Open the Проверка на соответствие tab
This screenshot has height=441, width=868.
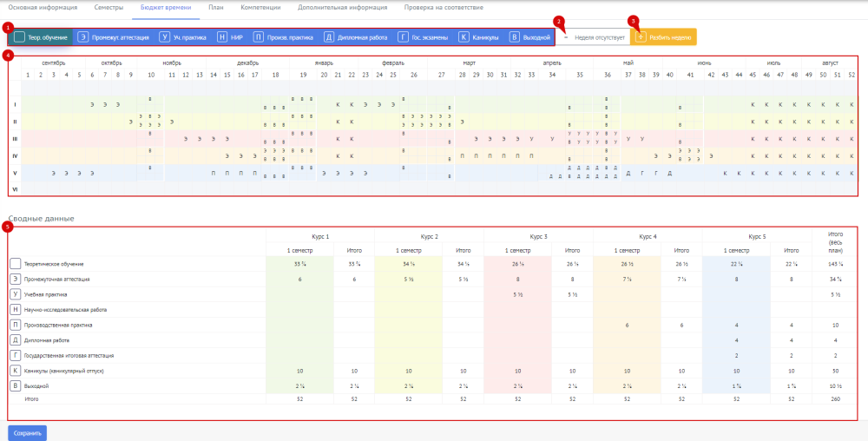coord(444,9)
